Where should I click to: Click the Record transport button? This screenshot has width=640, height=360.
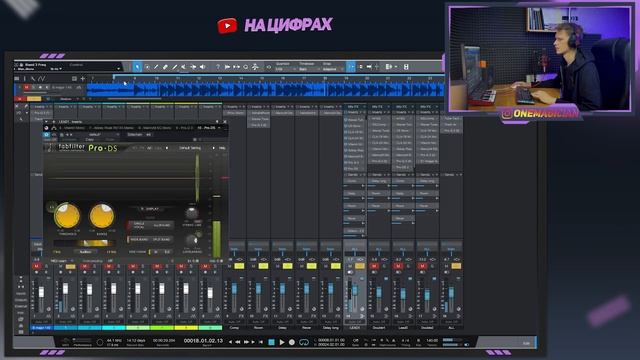(292, 342)
